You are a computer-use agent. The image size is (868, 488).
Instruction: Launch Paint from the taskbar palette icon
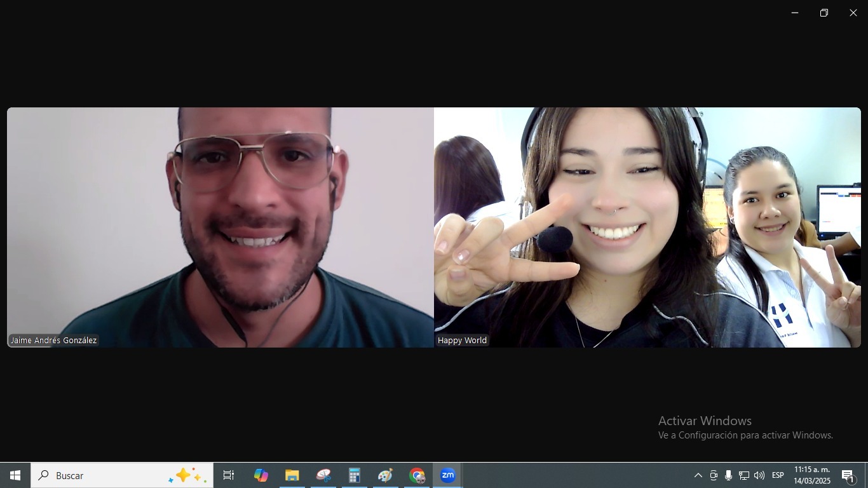click(386, 475)
